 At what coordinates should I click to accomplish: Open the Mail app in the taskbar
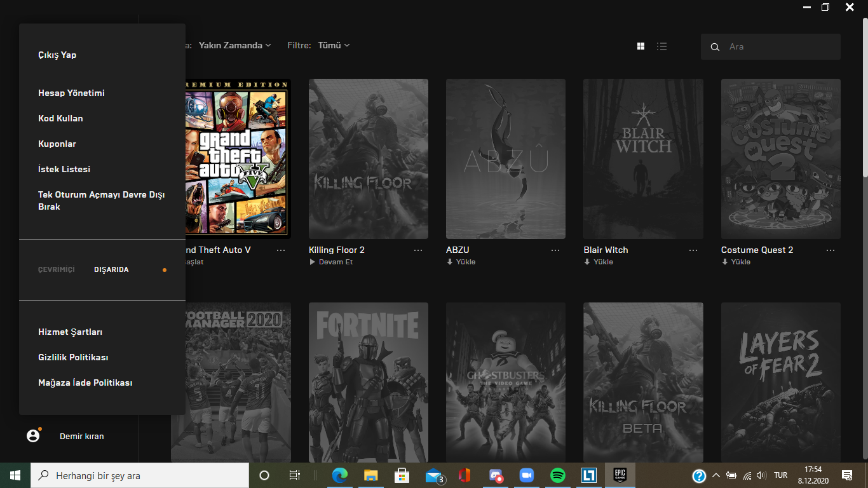point(434,475)
